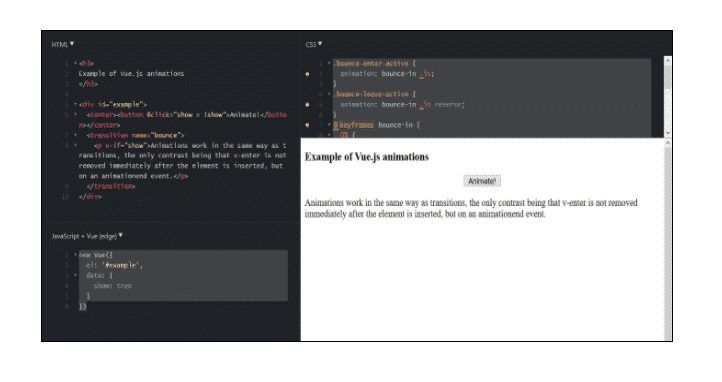Place cursor on the show: true line
Screen dimensions: 722x382
click(x=113, y=286)
